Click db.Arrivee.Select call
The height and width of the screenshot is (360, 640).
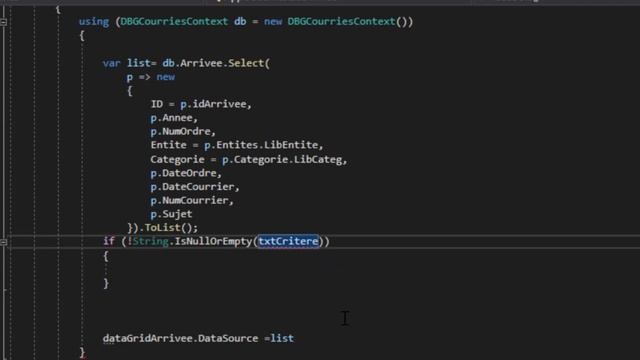coord(216,63)
